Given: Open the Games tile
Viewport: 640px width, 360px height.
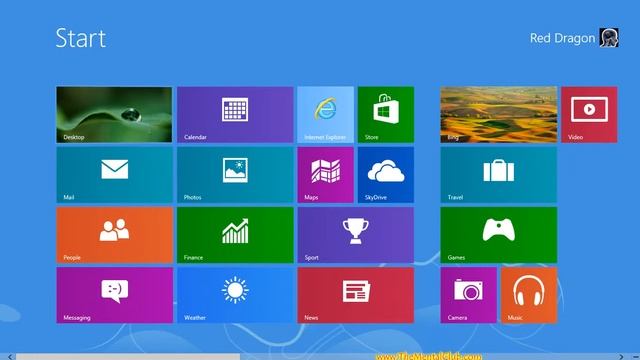Looking at the screenshot, I should 498,235.
